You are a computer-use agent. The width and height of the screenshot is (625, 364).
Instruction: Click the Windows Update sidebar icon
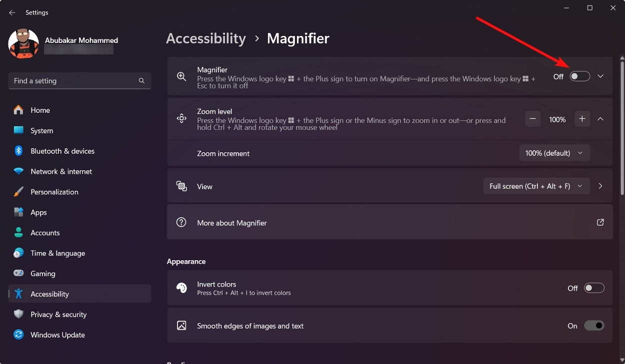click(x=18, y=335)
